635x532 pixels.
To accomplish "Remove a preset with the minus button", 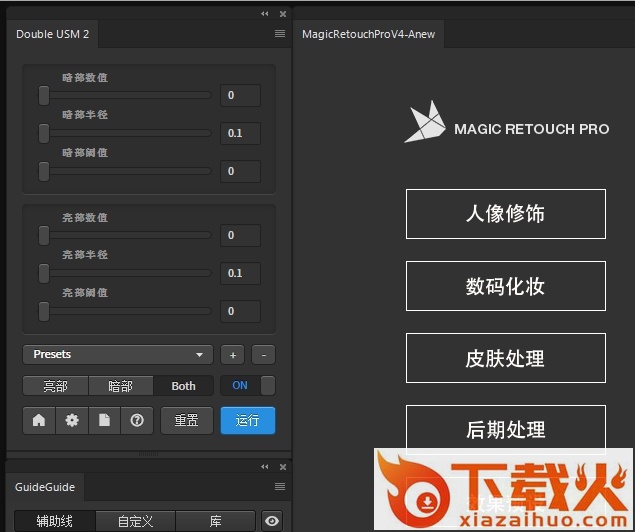I will pos(264,355).
